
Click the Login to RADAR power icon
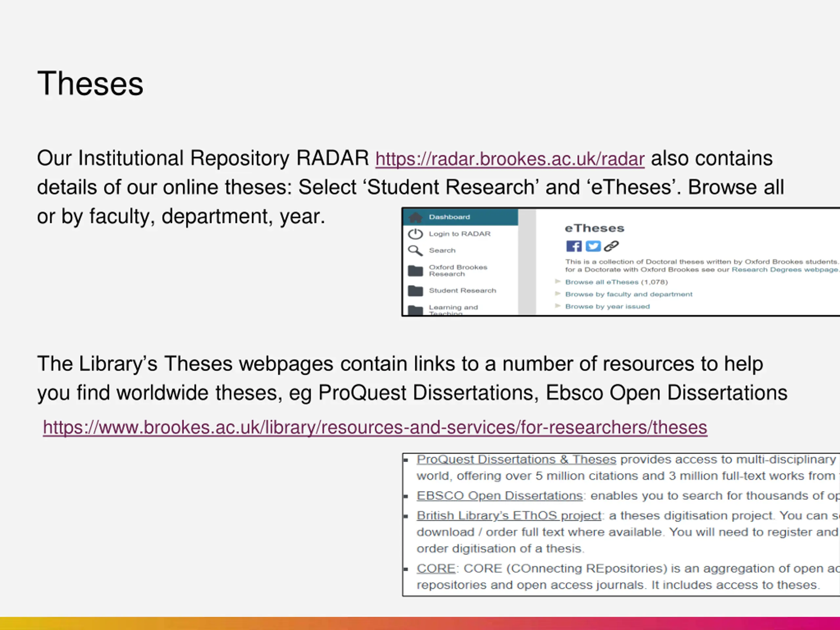point(415,234)
